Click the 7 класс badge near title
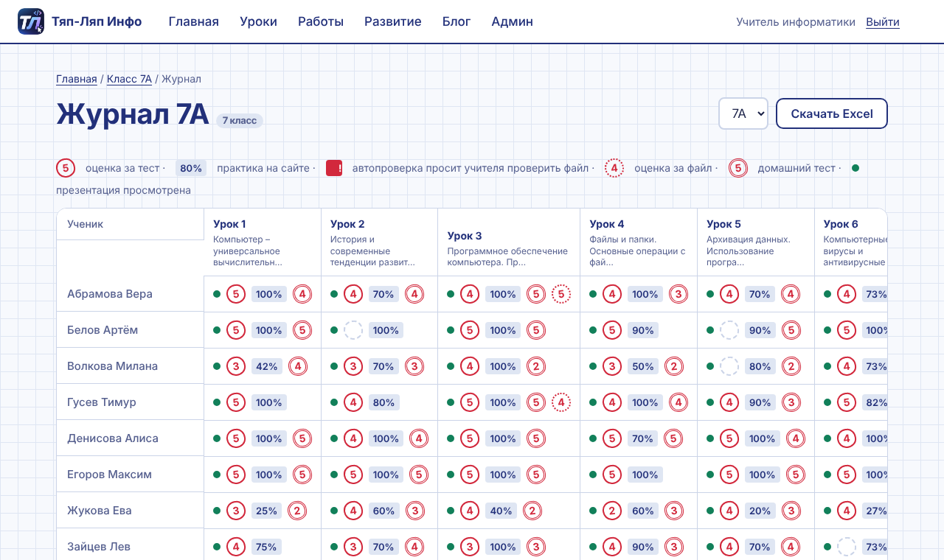 click(x=240, y=120)
